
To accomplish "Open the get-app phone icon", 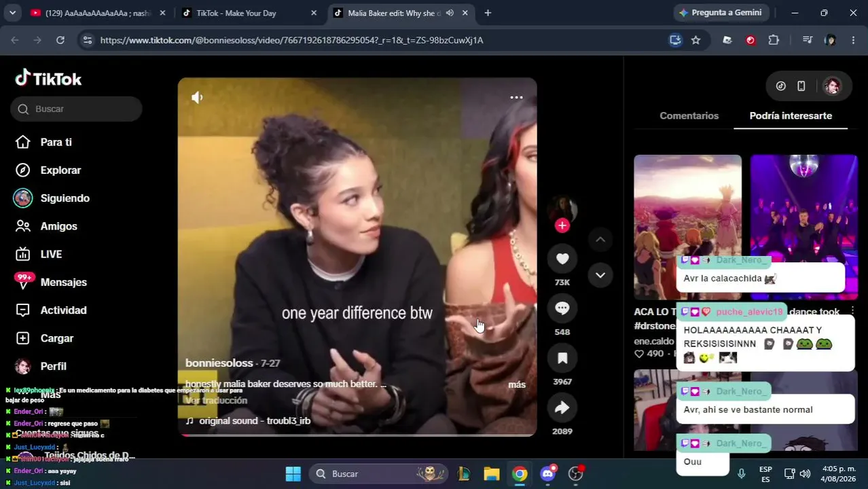I will coord(801,86).
